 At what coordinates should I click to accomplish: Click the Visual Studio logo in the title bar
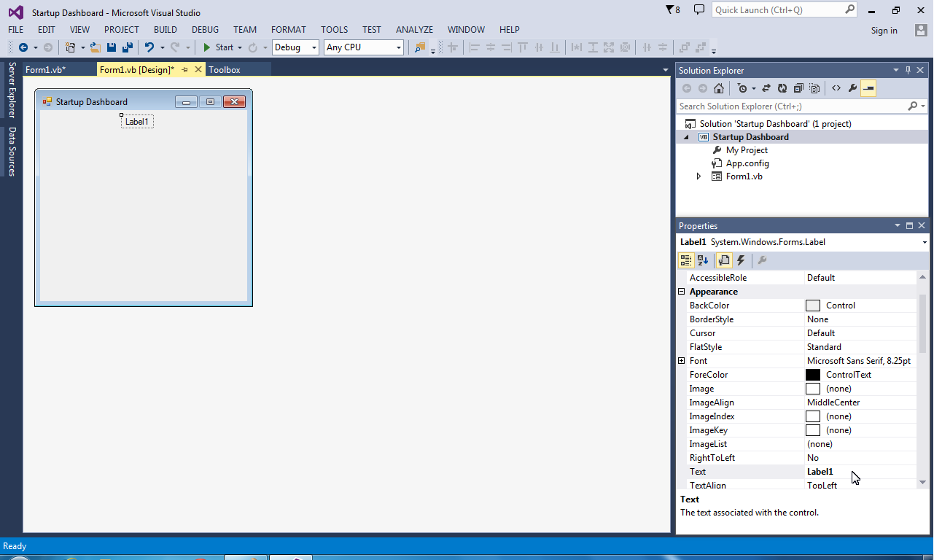click(15, 12)
